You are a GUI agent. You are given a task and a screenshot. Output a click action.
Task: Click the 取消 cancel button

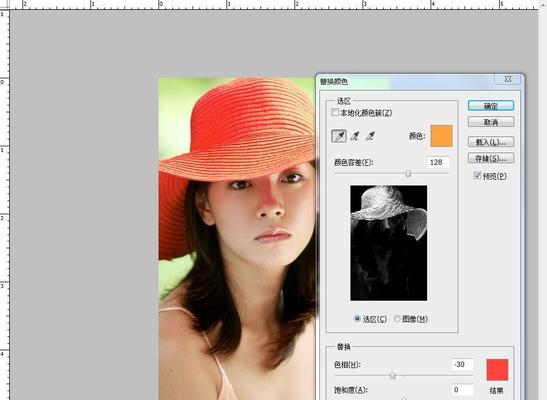[x=490, y=122]
